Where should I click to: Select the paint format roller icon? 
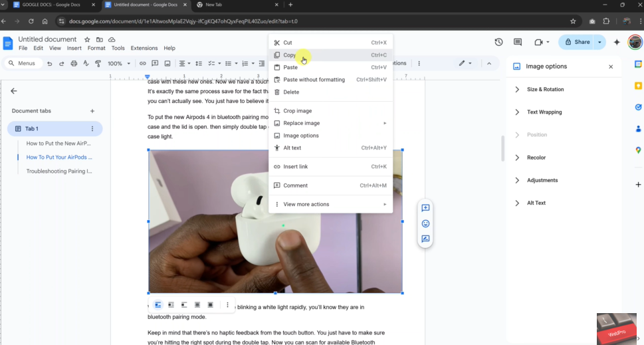click(98, 64)
